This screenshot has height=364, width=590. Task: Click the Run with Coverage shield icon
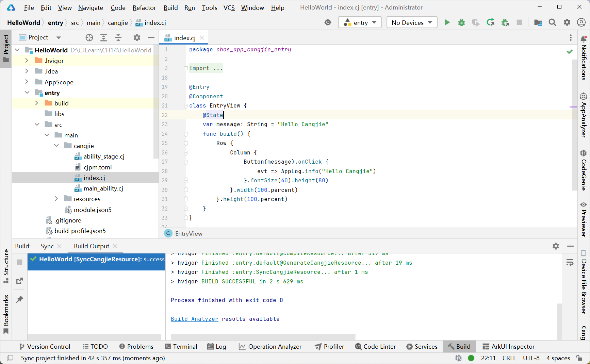coord(476,22)
